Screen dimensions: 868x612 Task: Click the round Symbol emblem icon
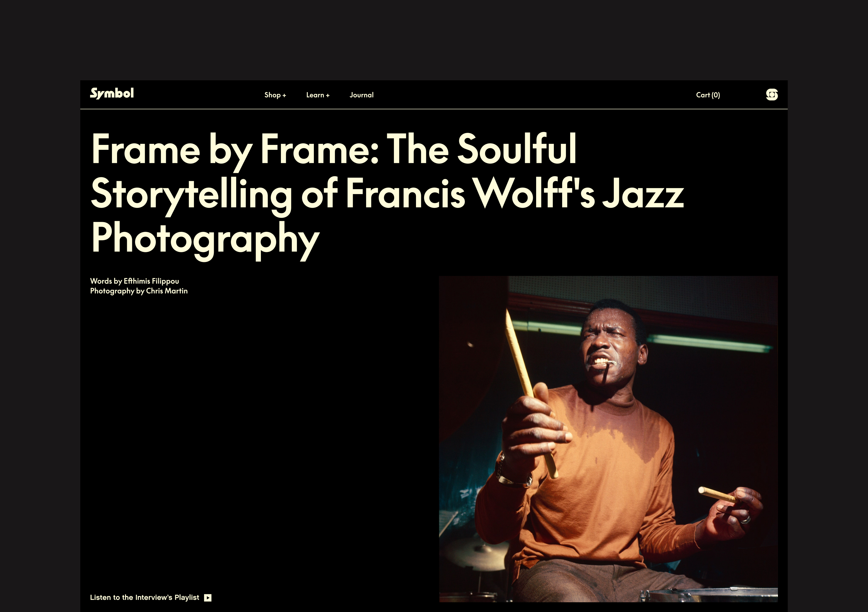(772, 94)
